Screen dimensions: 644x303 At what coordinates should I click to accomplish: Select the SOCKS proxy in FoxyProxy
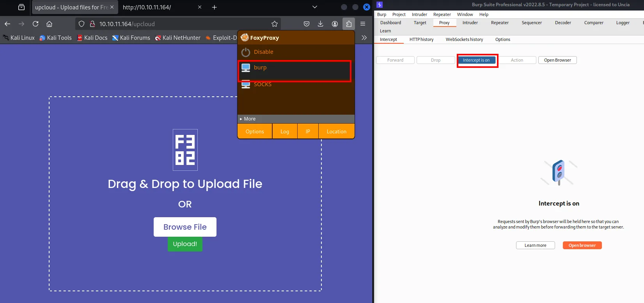click(x=296, y=84)
